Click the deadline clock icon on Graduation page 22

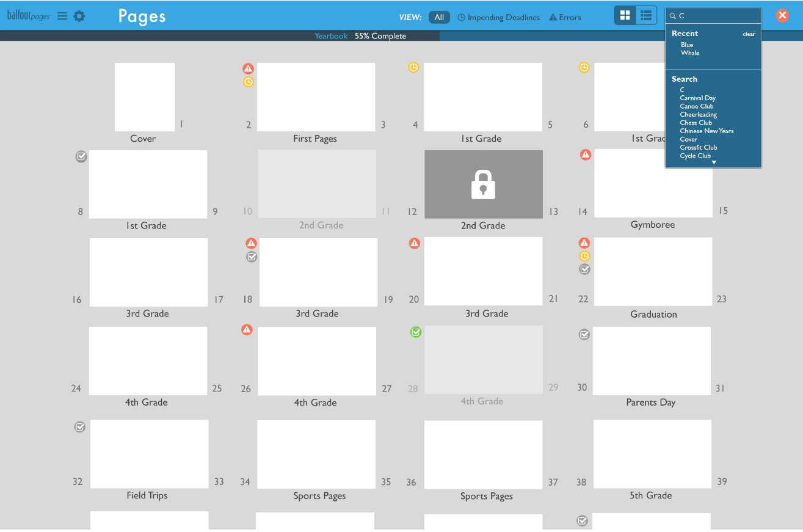coord(584,256)
